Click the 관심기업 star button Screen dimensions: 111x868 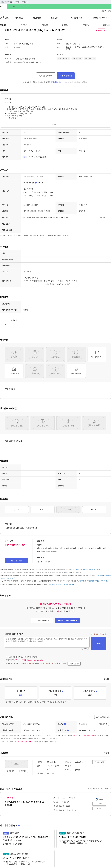click(10, 771)
